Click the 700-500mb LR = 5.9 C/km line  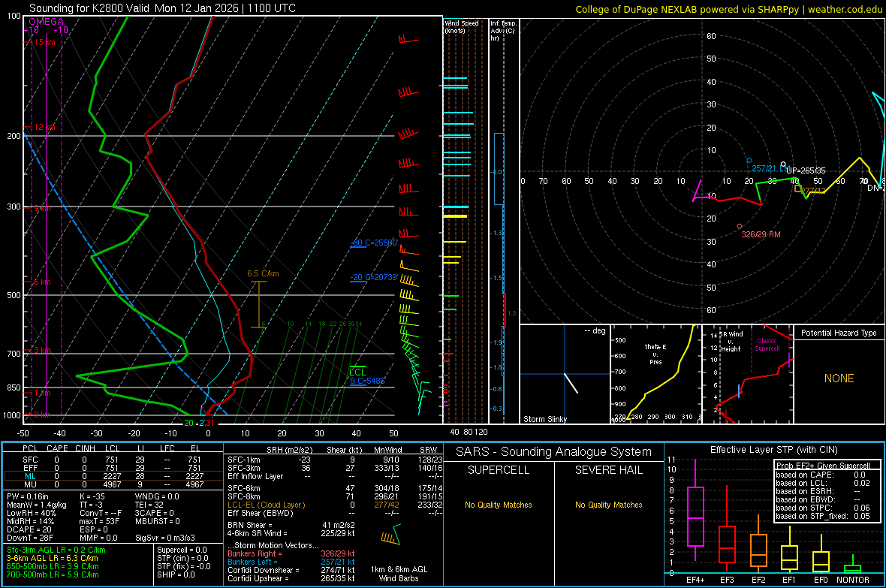(x=53, y=574)
